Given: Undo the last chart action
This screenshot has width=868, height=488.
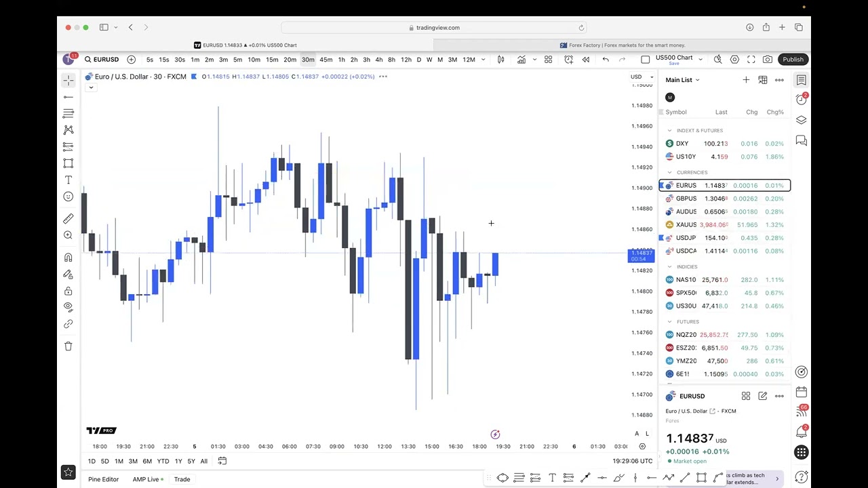Looking at the screenshot, I should (x=606, y=60).
